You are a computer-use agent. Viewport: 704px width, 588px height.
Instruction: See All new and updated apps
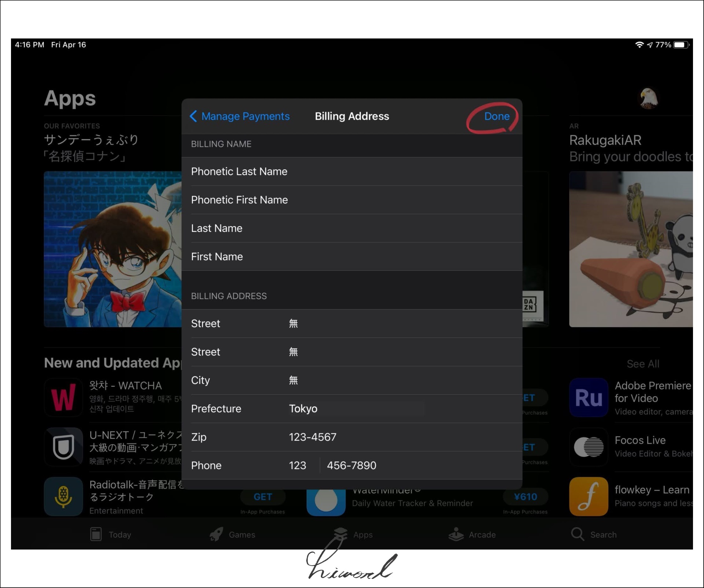pyautogui.click(x=643, y=364)
